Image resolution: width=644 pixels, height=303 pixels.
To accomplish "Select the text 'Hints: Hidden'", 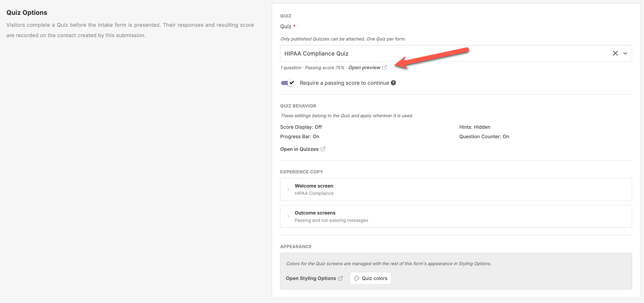I will (475, 127).
